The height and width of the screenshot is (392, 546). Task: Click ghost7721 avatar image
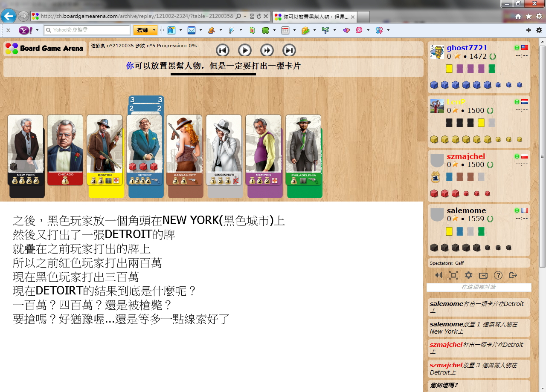437,52
